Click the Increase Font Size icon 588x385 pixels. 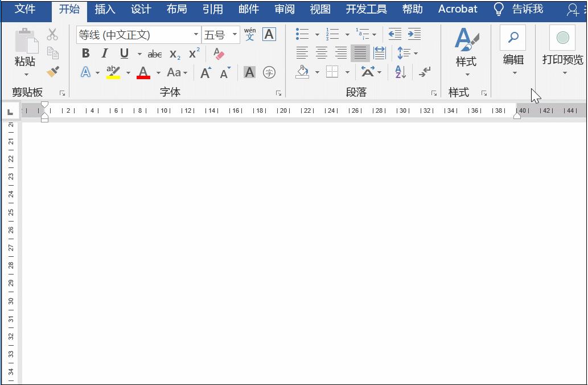coord(205,72)
